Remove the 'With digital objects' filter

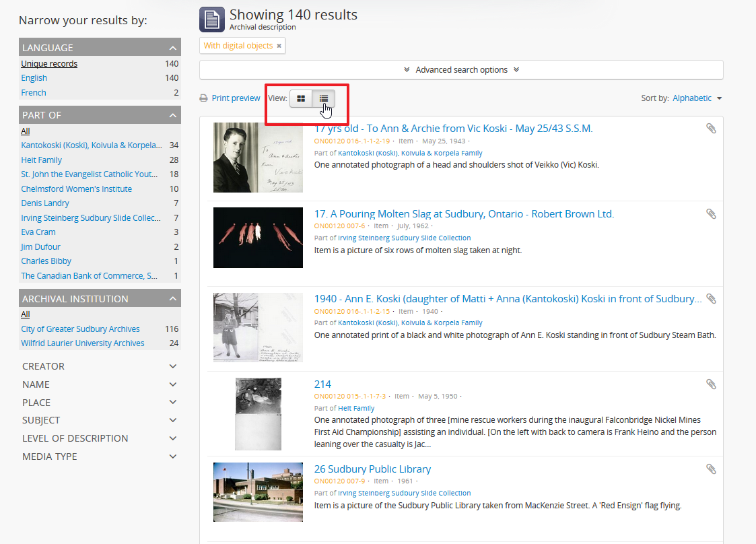[x=279, y=46]
